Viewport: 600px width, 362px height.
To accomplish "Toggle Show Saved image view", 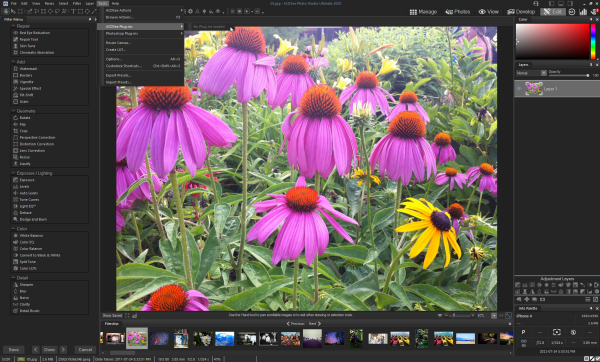I will point(112,316).
